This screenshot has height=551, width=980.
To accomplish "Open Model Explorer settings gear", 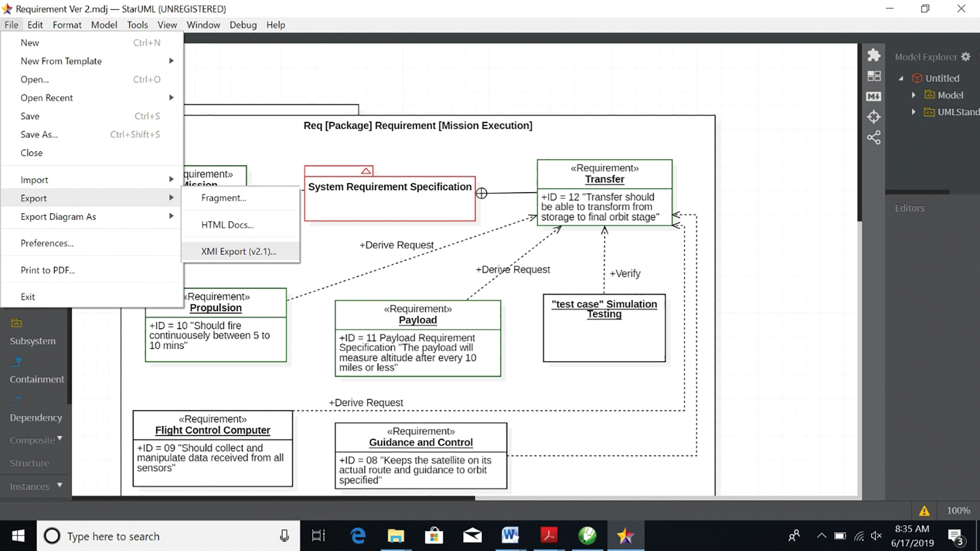I will pos(965,57).
